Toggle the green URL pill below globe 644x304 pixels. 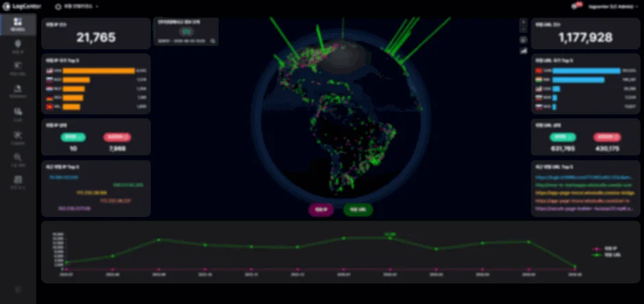(x=358, y=210)
